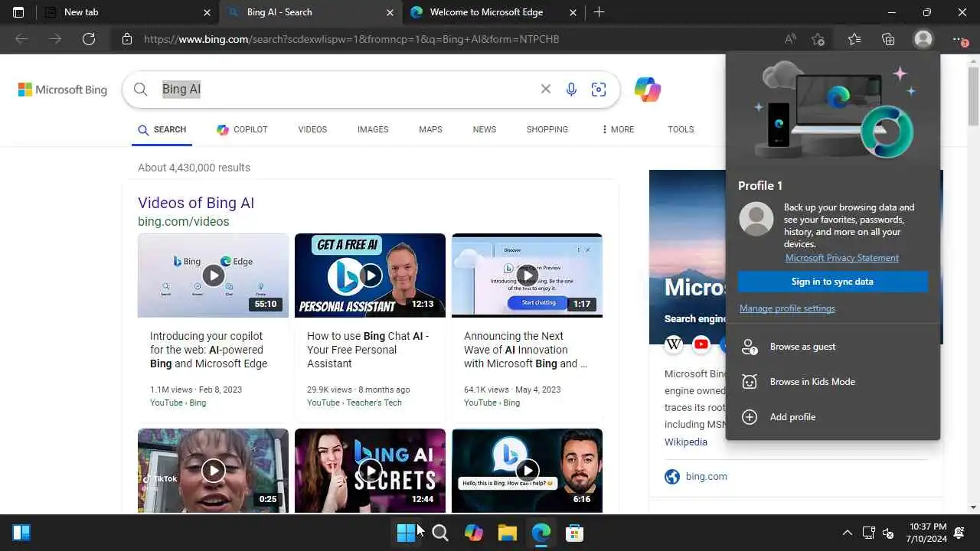This screenshot has width=980, height=551.
Task: Open Microsoft Privacy Statement link
Action: pyautogui.click(x=842, y=258)
